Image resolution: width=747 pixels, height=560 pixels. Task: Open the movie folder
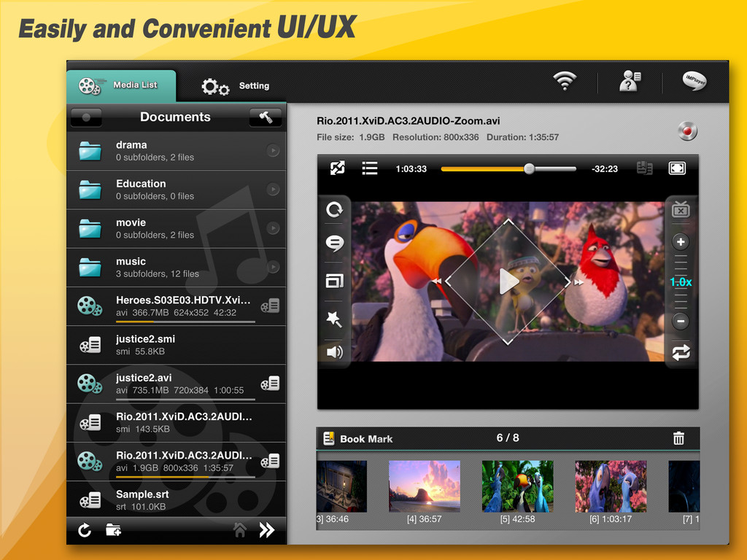177,228
